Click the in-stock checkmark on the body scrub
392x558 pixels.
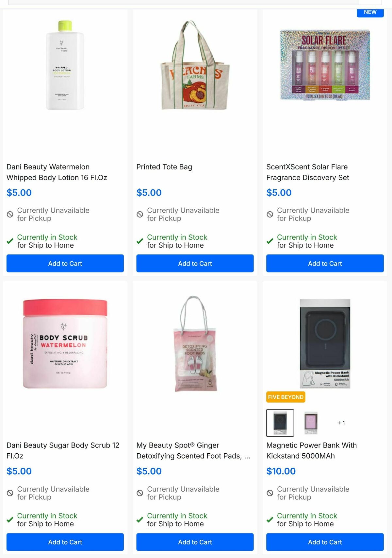point(10,520)
